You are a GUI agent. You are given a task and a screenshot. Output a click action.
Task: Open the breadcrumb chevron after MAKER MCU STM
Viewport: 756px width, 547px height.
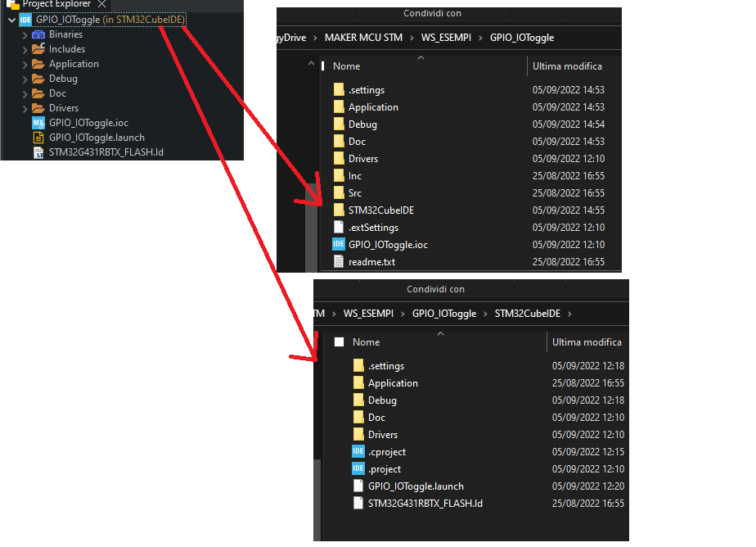coord(412,38)
